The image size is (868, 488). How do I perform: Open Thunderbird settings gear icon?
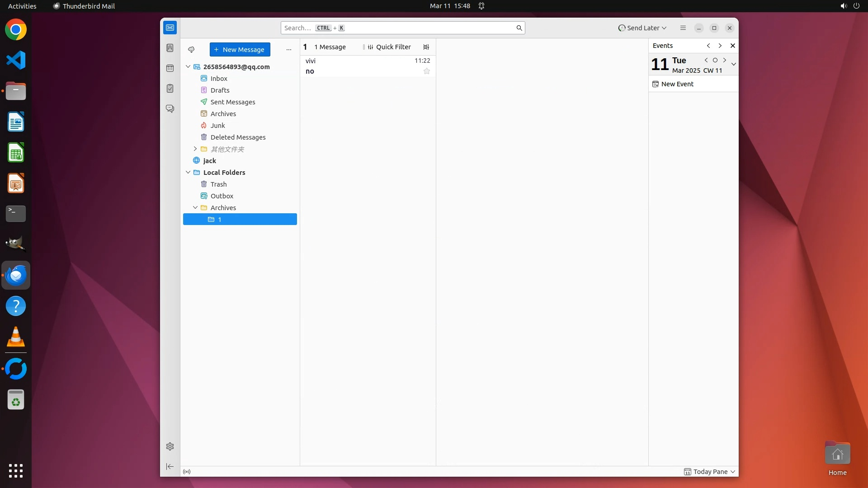(170, 446)
